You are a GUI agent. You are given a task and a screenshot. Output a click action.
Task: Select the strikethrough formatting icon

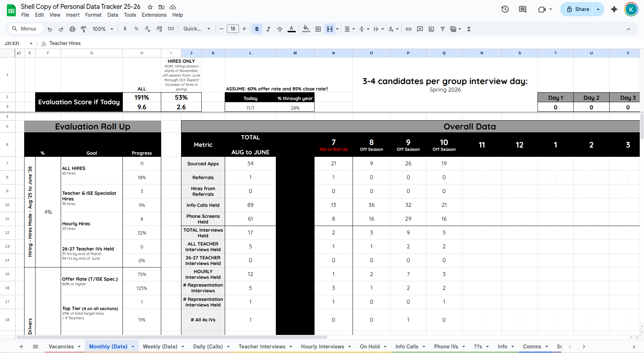280,29
